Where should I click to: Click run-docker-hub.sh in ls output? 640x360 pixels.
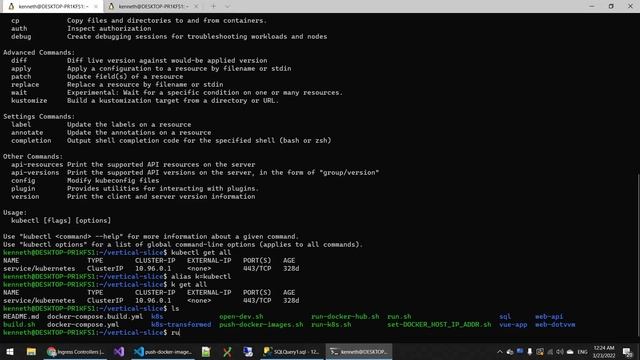345,316
